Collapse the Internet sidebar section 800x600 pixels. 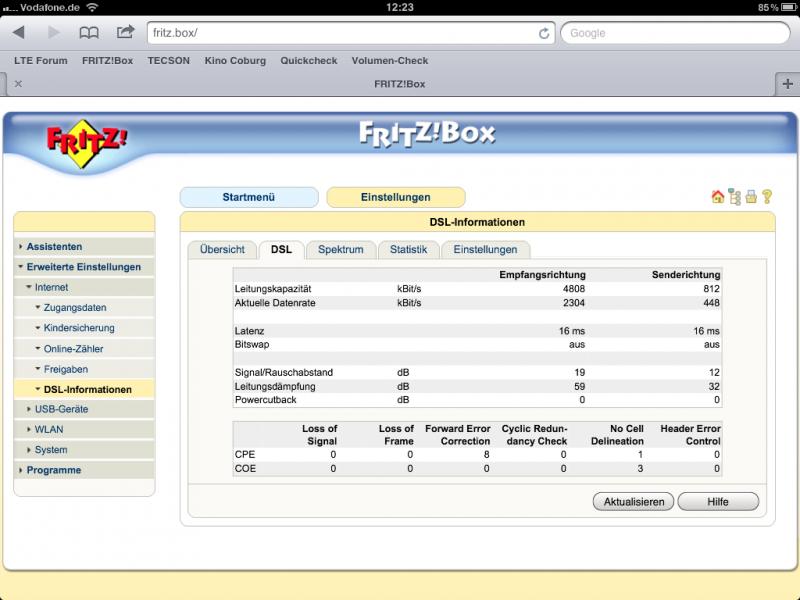[84, 287]
